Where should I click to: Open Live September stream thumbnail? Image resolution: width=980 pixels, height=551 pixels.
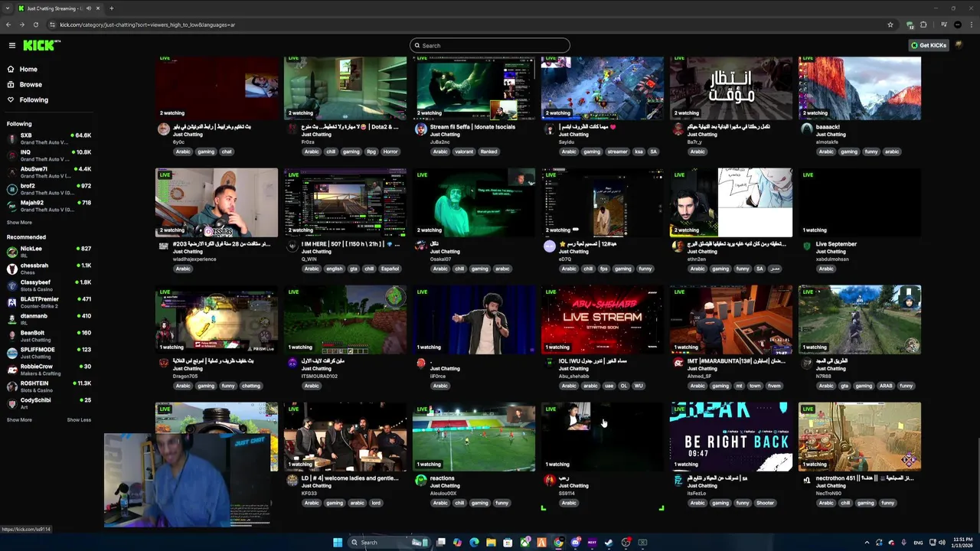(860, 202)
